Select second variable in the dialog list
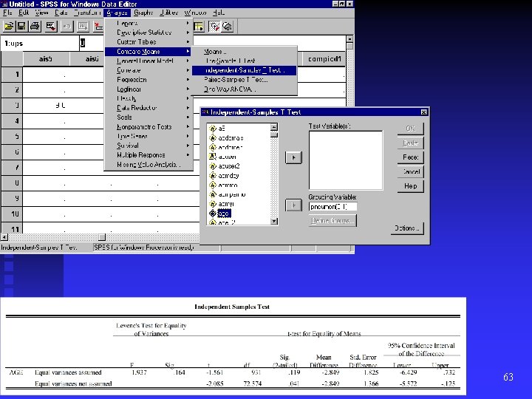Viewport: 532px width, 399px height. point(226,137)
